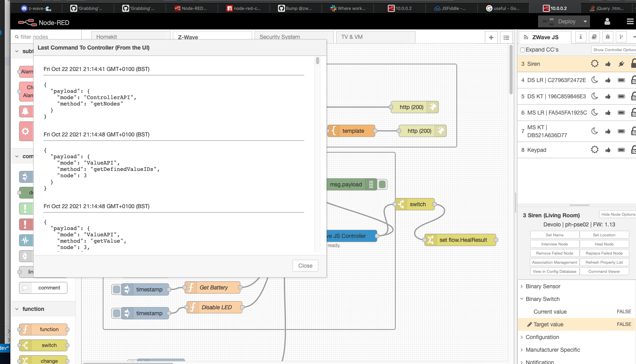The width and height of the screenshot is (636, 364).
Task: Trigger the inject button for Get Battery timestamp
Action: [x=117, y=289]
